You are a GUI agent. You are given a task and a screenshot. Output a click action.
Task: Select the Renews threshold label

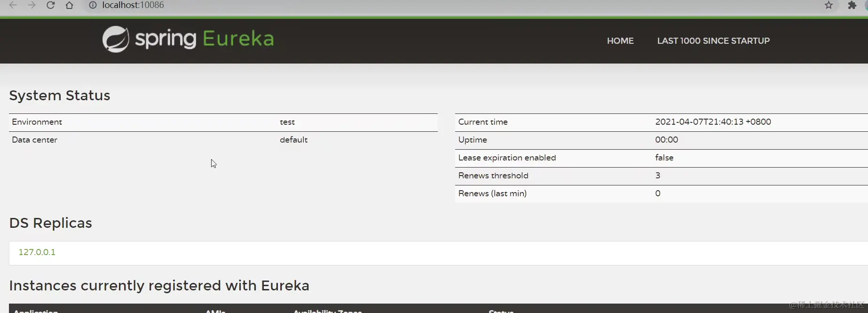point(493,176)
